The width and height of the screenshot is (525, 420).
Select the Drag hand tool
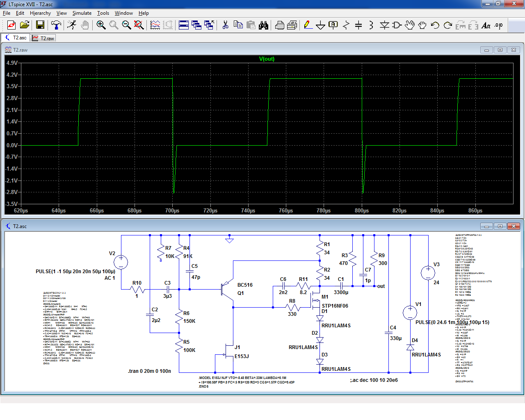click(422, 25)
